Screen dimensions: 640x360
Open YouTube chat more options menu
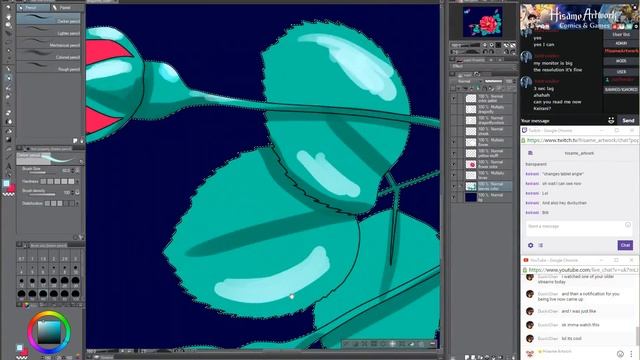(631, 353)
